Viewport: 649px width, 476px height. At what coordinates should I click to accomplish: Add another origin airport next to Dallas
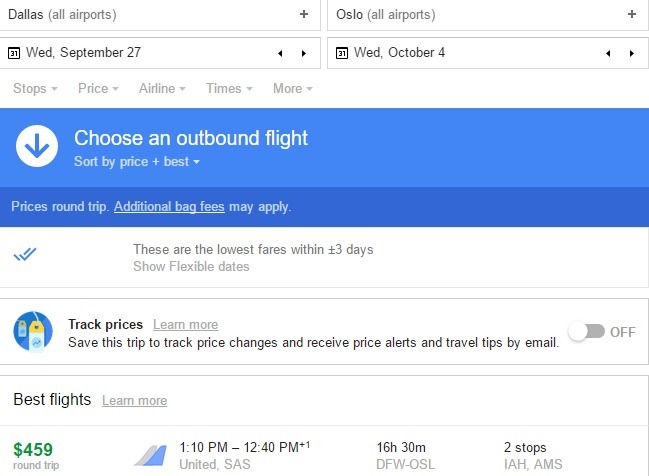(304, 14)
